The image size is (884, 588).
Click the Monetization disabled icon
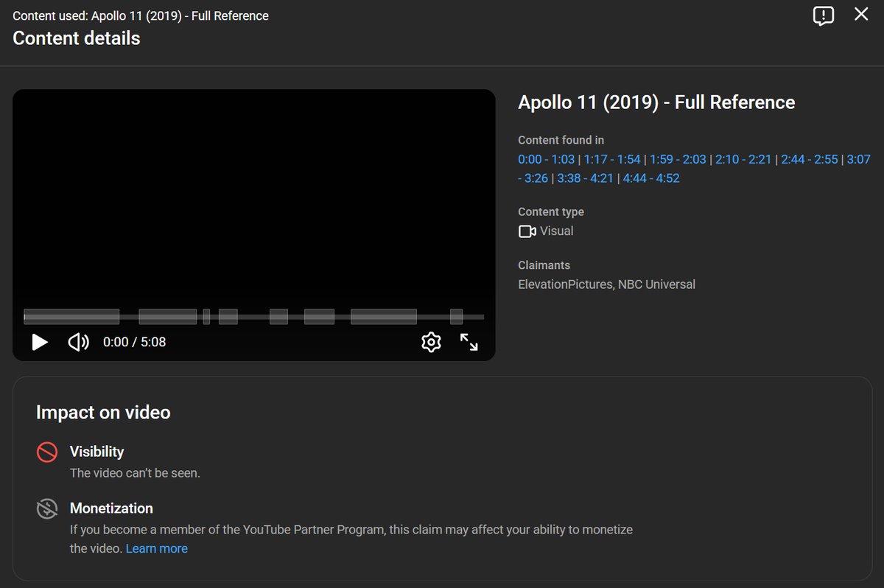point(47,508)
